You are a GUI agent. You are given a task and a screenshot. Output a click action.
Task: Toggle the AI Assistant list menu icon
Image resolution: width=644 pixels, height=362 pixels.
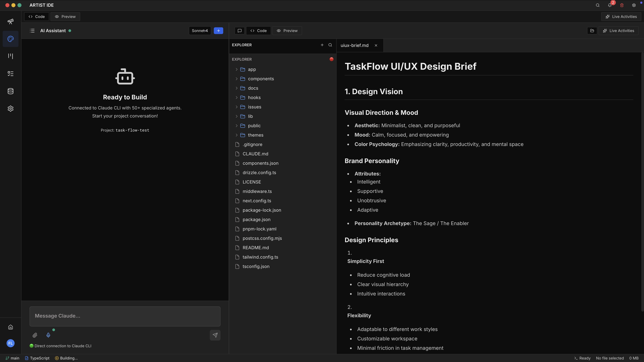pyautogui.click(x=32, y=31)
